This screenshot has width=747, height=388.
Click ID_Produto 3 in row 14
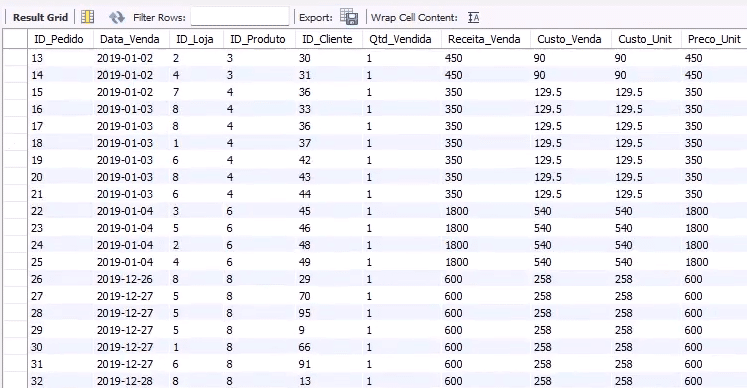(230, 75)
